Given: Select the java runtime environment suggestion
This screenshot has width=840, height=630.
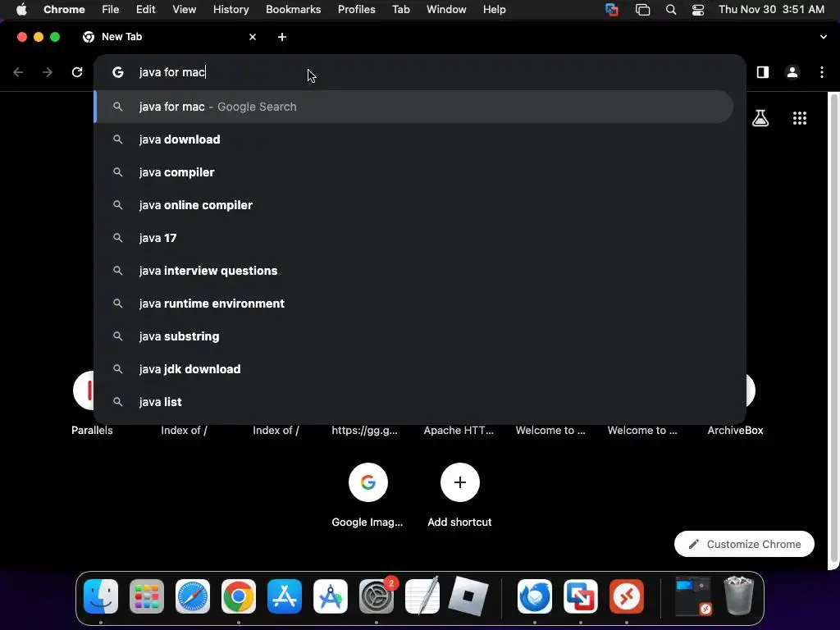Looking at the screenshot, I should point(413,304).
